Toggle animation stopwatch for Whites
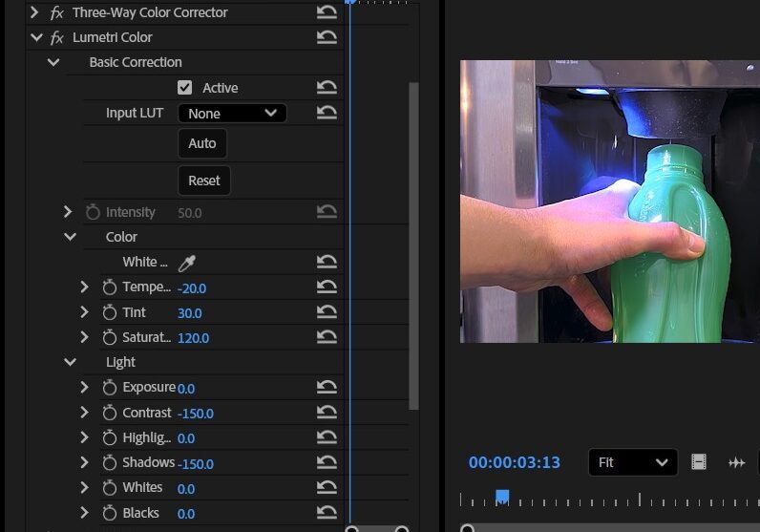This screenshot has width=760, height=532. pyautogui.click(x=110, y=487)
